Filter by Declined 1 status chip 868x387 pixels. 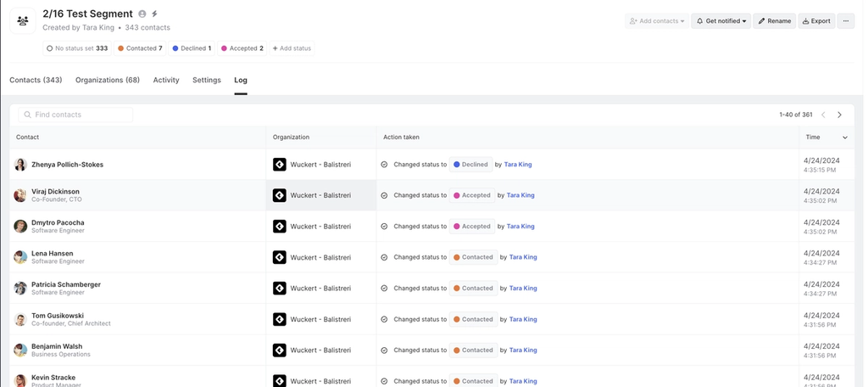coord(192,48)
